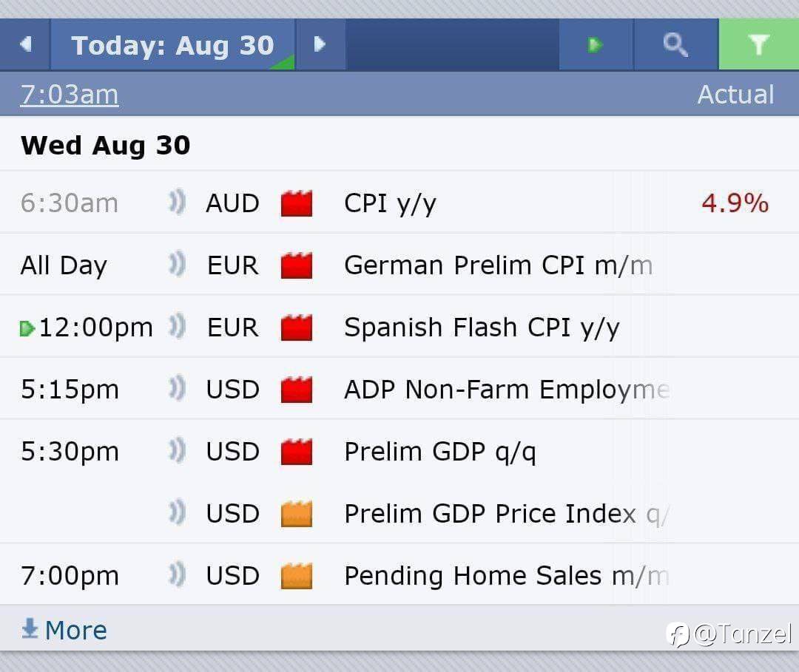The width and height of the screenshot is (799, 672).
Task: Click green up-next arrow in header
Action: pos(595,44)
